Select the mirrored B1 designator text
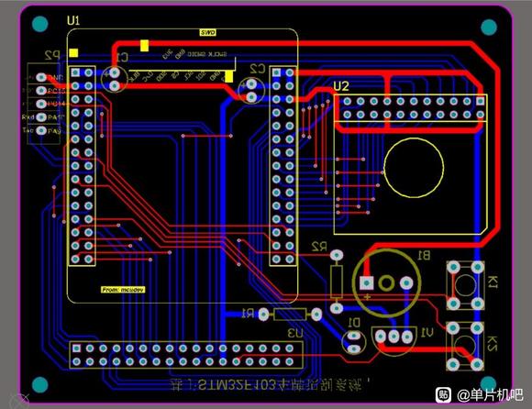 click(x=424, y=255)
